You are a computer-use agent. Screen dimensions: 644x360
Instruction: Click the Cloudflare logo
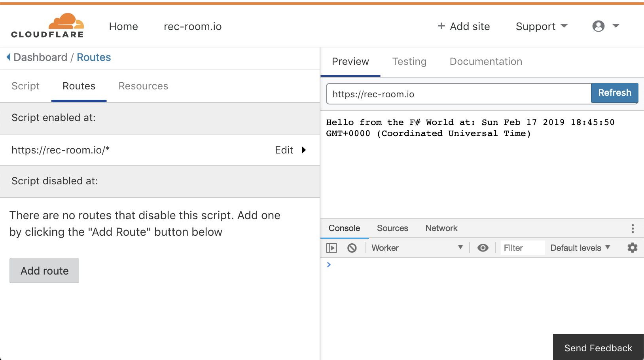coord(47,26)
